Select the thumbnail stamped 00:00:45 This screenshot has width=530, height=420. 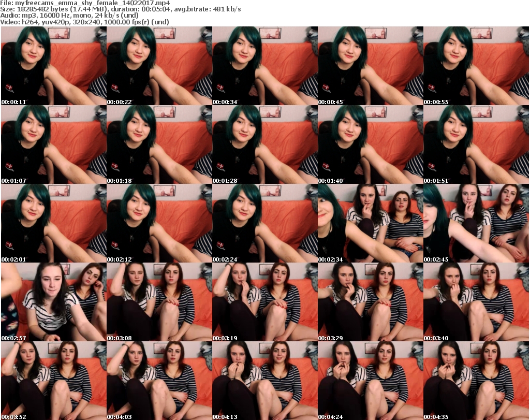click(371, 66)
